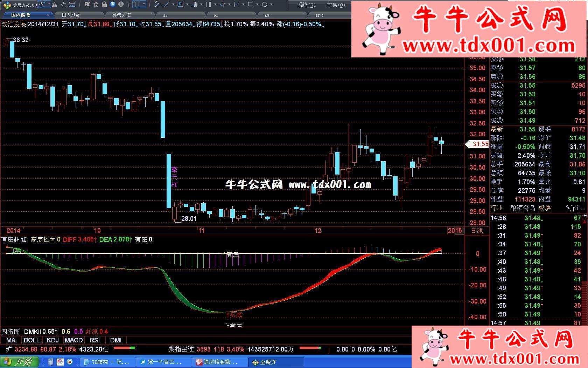Expand the trend line tool dropdown
The width and height of the screenshot is (588, 368).
174,4
